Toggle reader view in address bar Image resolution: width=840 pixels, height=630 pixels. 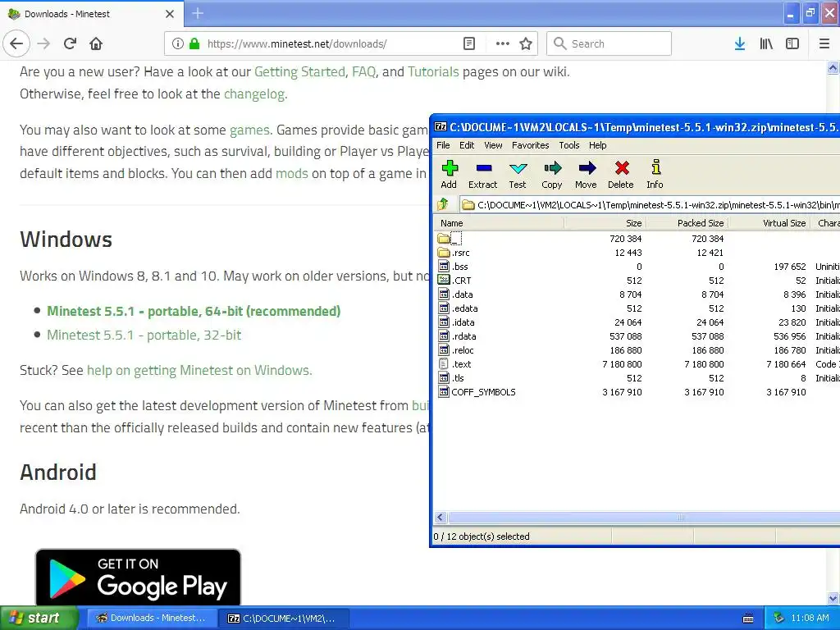(x=468, y=43)
